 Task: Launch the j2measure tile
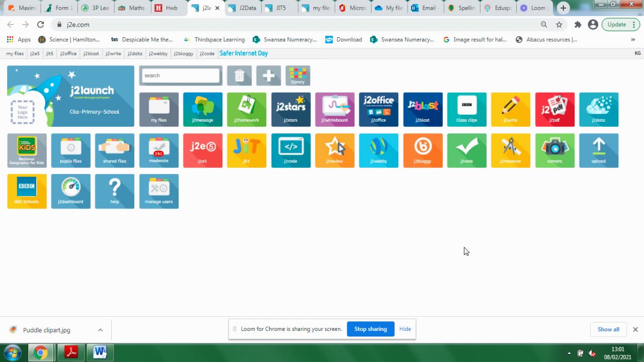511,150
